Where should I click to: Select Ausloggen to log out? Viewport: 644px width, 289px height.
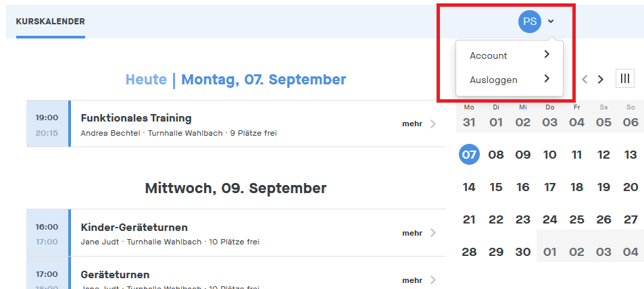(x=493, y=80)
